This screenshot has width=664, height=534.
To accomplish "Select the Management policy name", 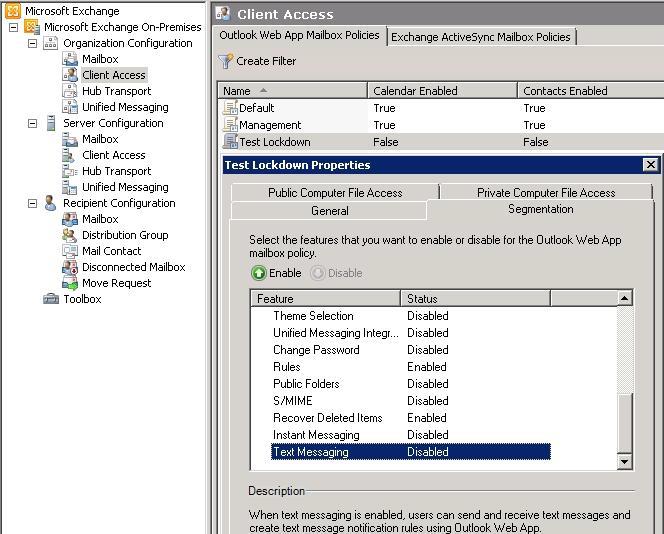I will 270,125.
